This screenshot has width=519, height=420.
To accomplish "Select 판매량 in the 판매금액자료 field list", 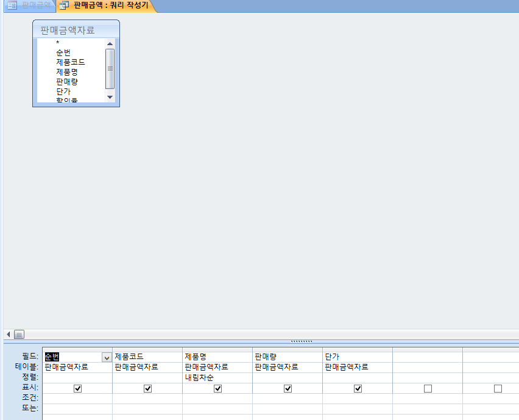I will (x=66, y=82).
